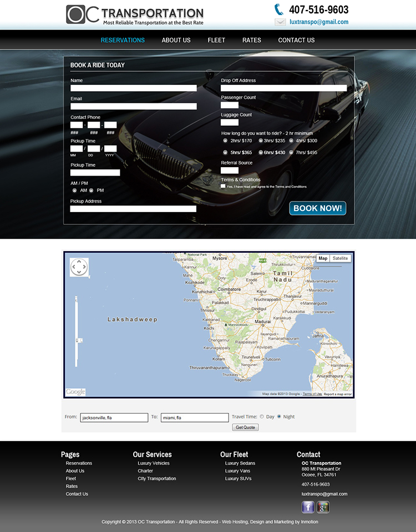Viewport: 416px width, 532px height.
Task: Click the Google logo on the map
Action: click(75, 392)
